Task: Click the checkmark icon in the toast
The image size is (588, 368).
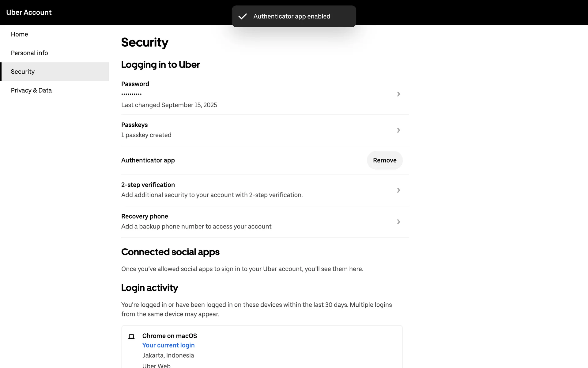Action: coord(243,16)
